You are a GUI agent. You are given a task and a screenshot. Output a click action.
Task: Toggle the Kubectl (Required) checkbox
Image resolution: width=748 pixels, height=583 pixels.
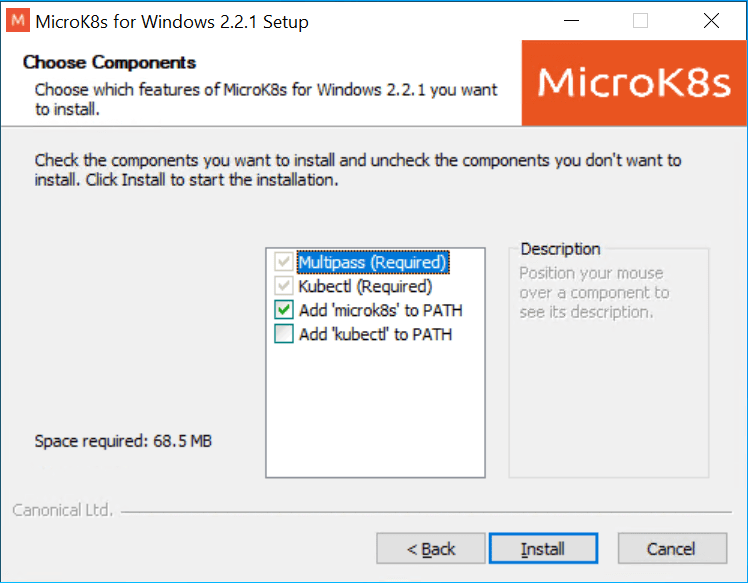[x=284, y=286]
